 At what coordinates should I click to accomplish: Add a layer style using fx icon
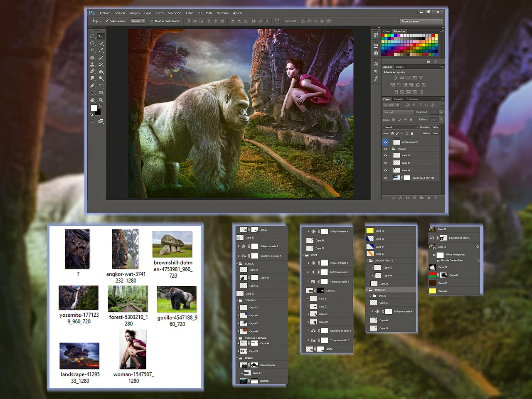point(401,198)
